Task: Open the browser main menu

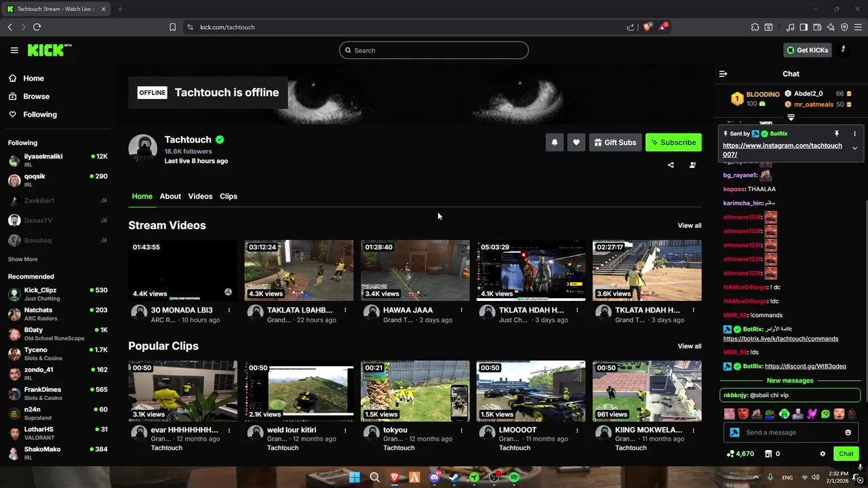Action: click(858, 27)
